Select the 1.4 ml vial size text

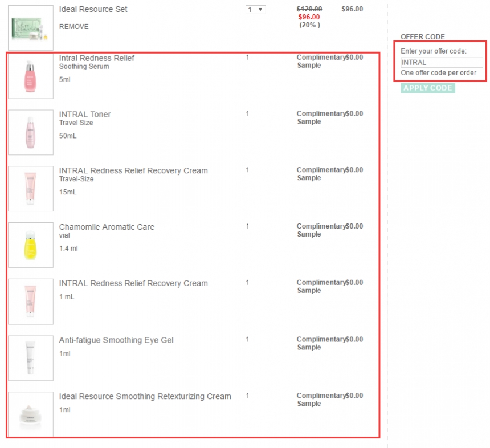[68, 249]
